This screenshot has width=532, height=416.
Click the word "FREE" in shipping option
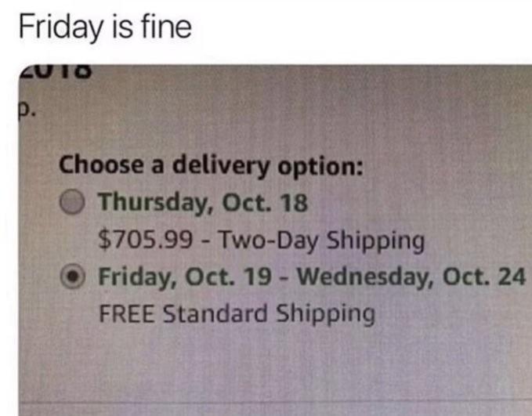click(x=127, y=314)
